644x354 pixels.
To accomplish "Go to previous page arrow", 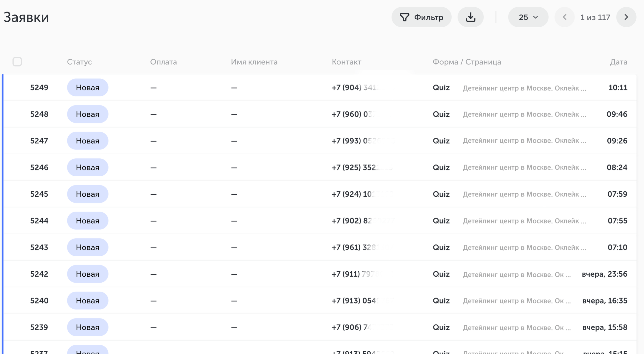I will [x=564, y=17].
